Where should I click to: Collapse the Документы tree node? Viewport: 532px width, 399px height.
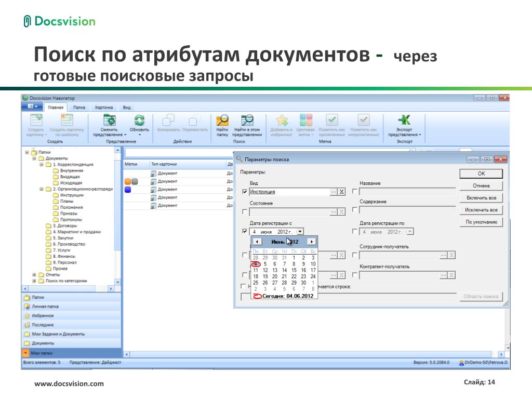[34, 158]
